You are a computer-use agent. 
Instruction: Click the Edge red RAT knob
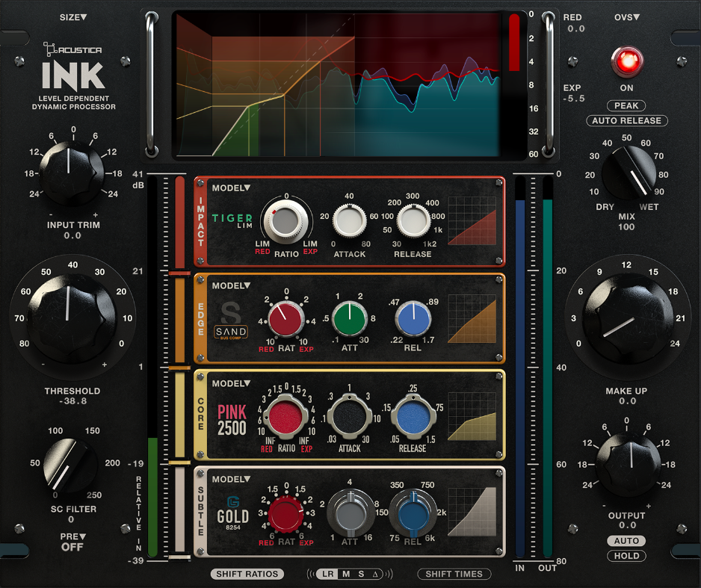(285, 320)
